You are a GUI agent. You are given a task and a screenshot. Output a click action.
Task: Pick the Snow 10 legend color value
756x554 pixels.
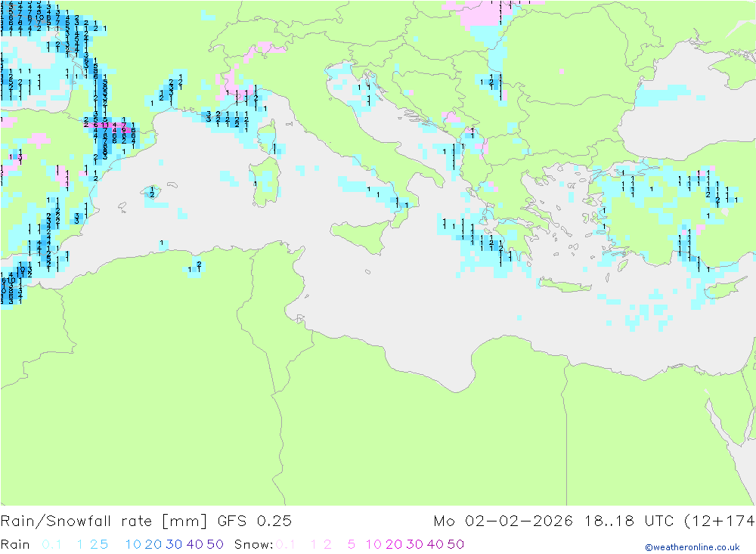point(373,544)
